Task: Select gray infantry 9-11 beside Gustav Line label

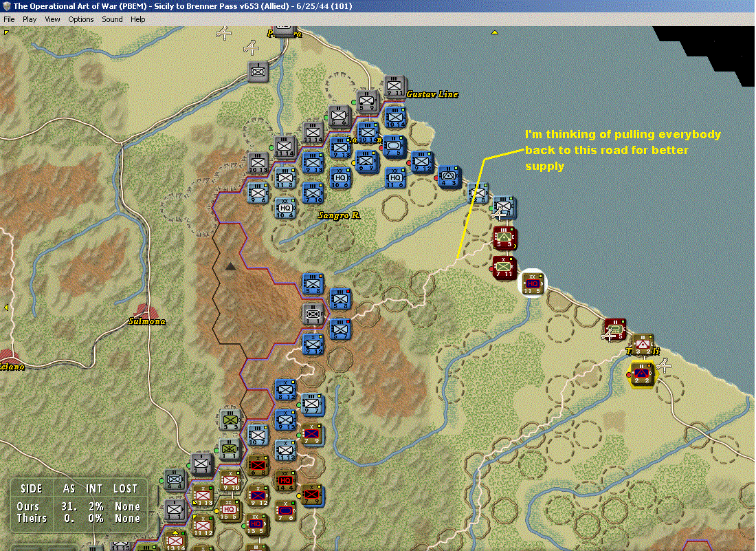Action: [x=394, y=87]
